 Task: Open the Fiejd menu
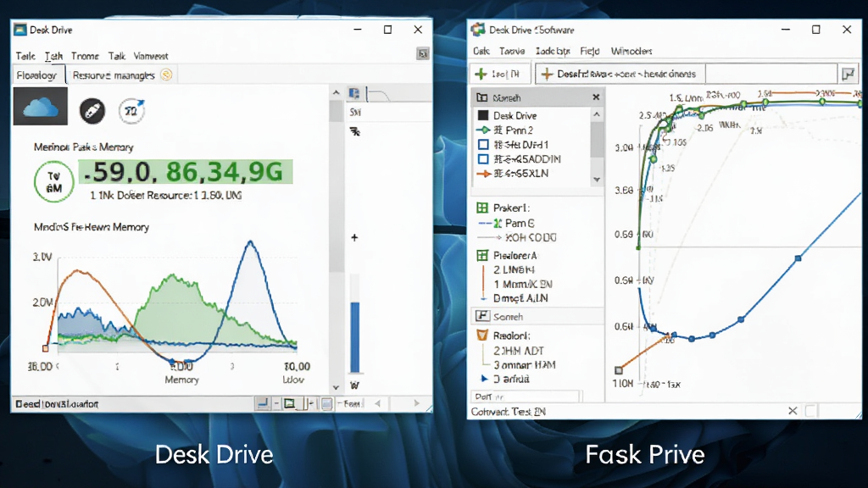point(590,51)
